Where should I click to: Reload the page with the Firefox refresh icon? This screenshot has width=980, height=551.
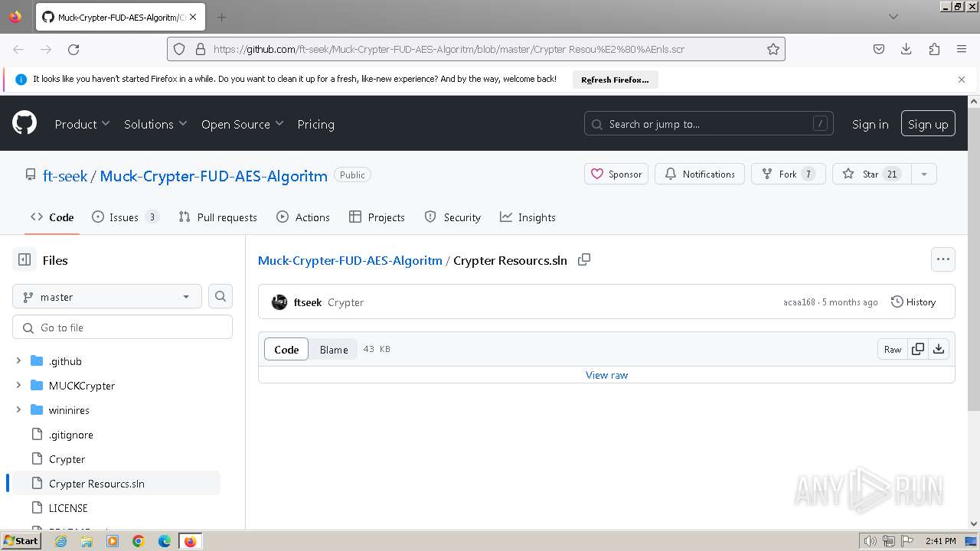point(73,49)
